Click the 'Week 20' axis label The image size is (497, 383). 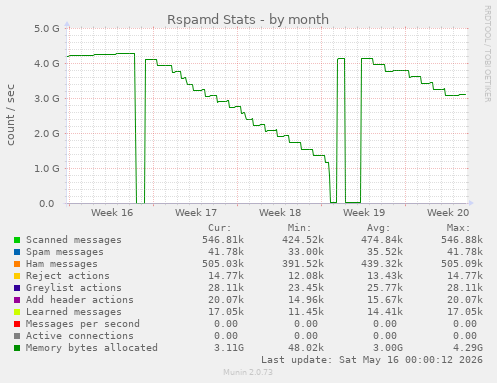coord(448,213)
